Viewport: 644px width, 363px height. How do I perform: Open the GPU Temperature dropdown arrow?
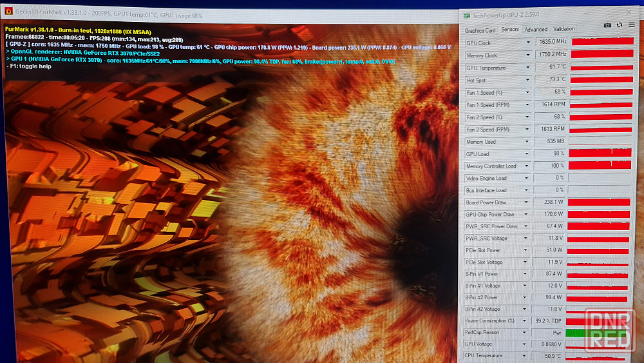point(528,68)
